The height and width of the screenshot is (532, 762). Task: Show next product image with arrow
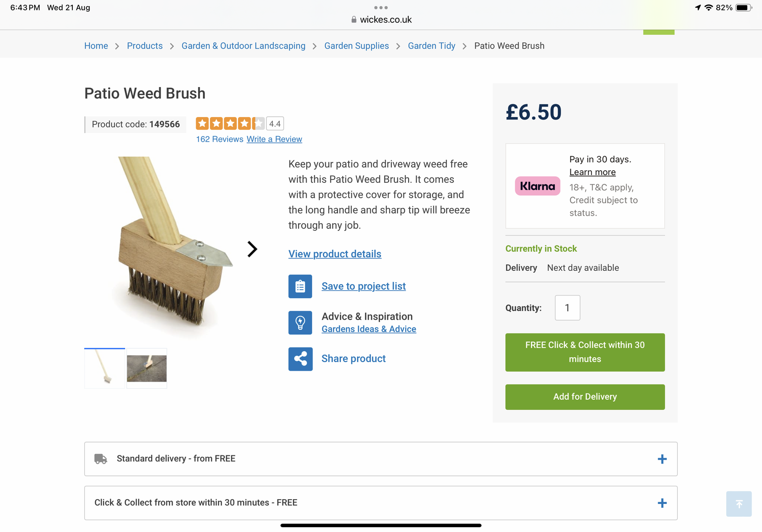tap(252, 249)
